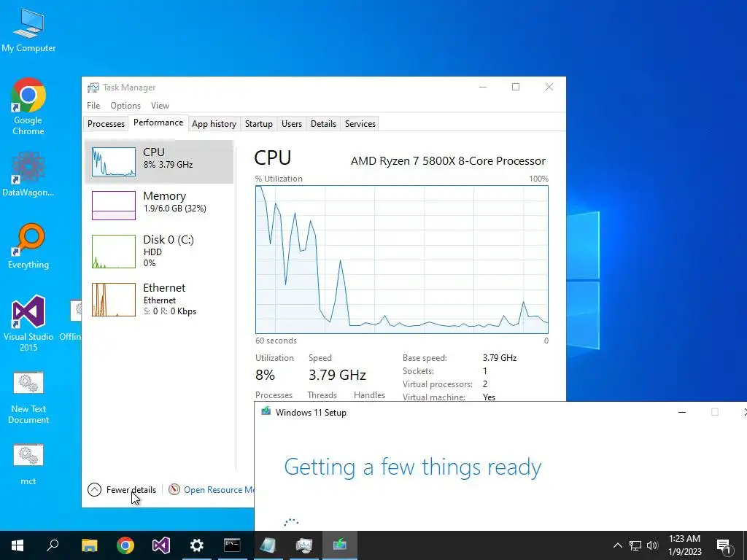Click the Task Manager title bar icon

pos(93,87)
